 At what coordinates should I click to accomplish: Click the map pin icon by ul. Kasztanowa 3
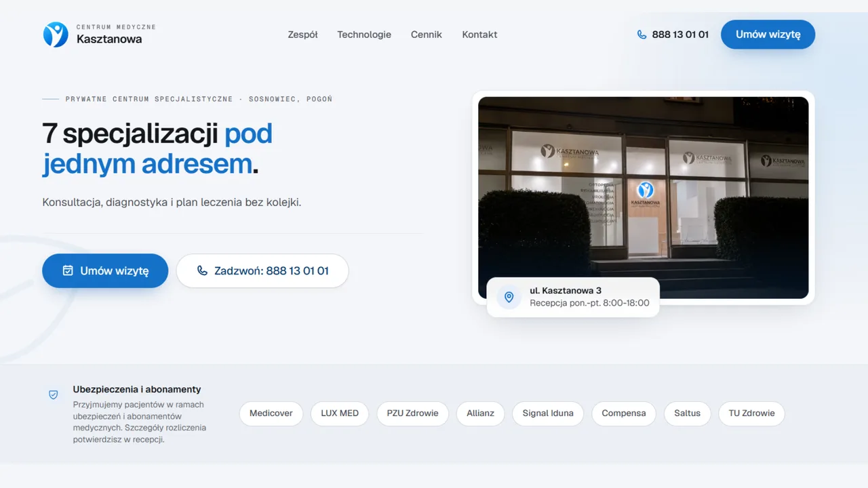tap(509, 297)
